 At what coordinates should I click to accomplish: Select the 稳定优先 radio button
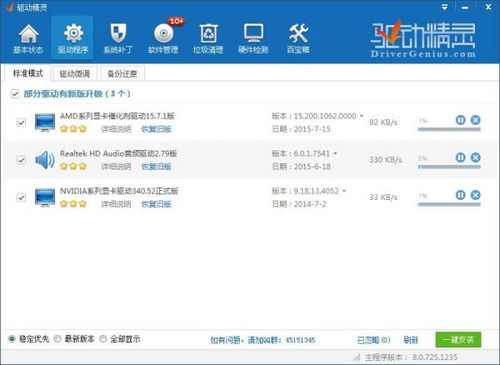pos(12,339)
